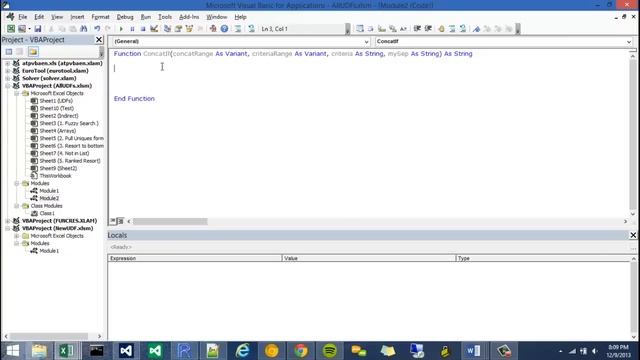This screenshot has width=640, height=360.
Task: Open the File menu
Action: 23,17
